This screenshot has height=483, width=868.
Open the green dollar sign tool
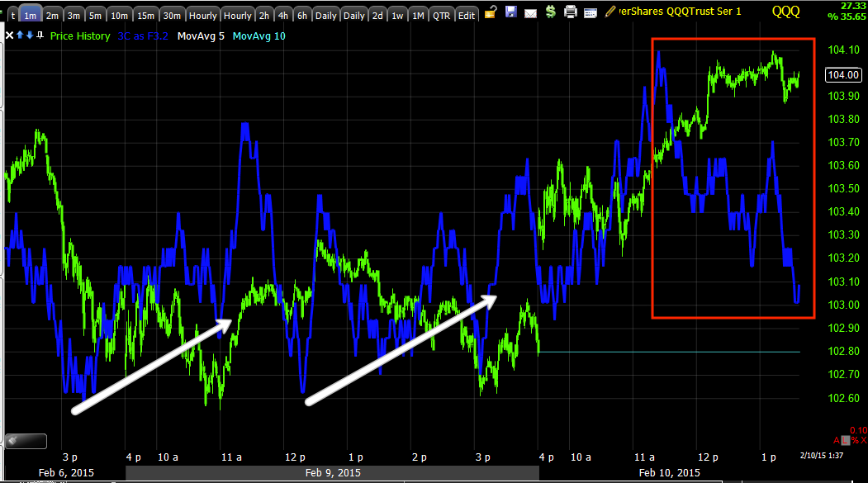pyautogui.click(x=550, y=12)
